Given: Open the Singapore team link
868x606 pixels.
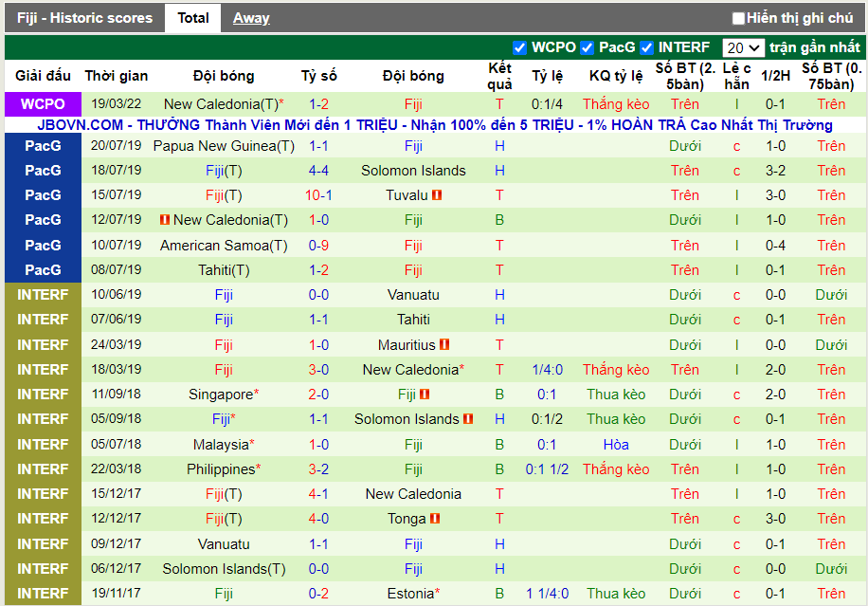Looking at the screenshot, I should pyautogui.click(x=221, y=395).
